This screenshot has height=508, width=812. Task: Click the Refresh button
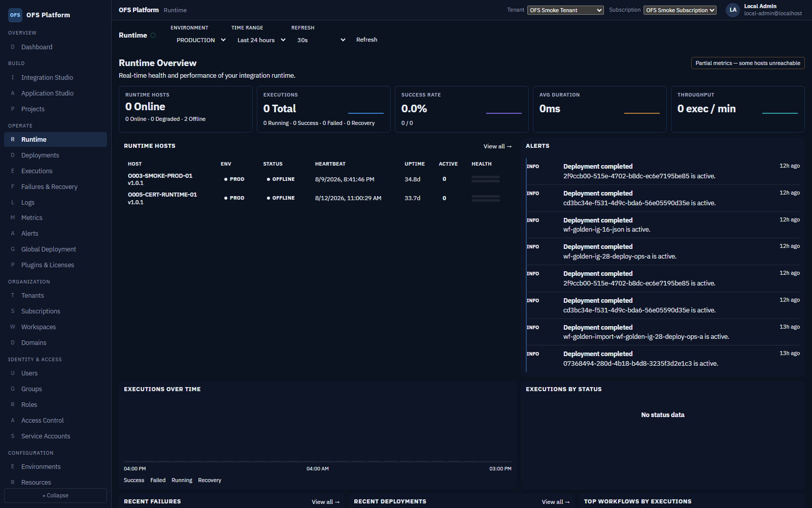(x=366, y=40)
